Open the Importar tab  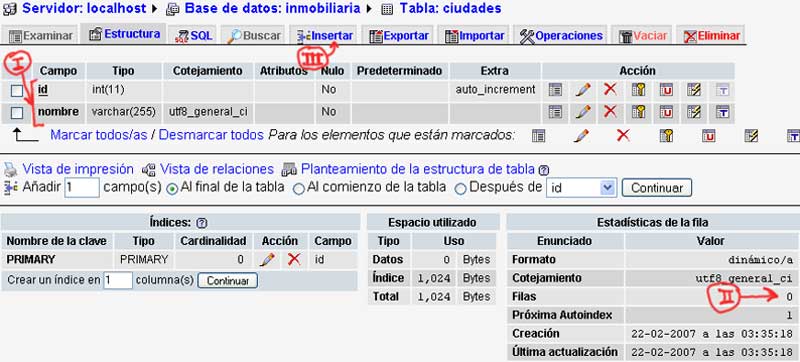tap(474, 36)
